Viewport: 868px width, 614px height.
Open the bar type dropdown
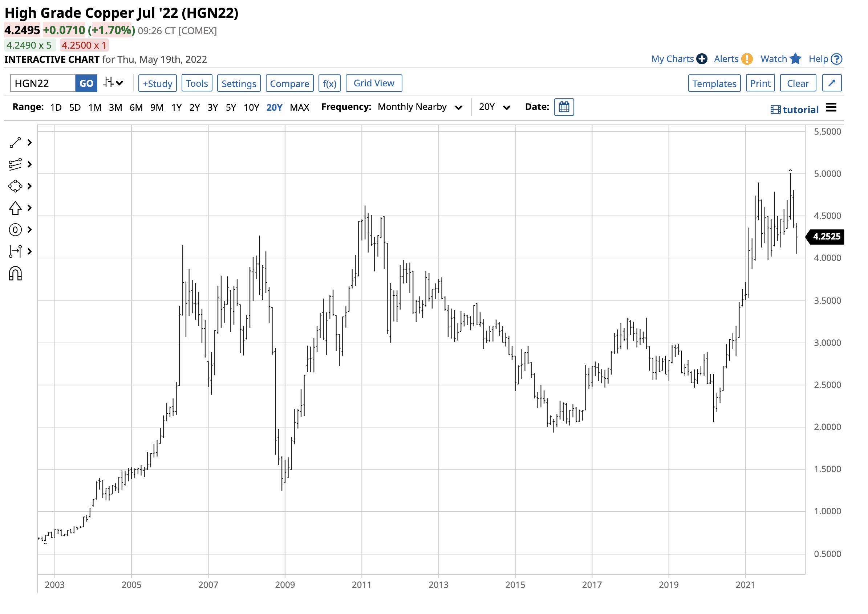pyautogui.click(x=114, y=83)
